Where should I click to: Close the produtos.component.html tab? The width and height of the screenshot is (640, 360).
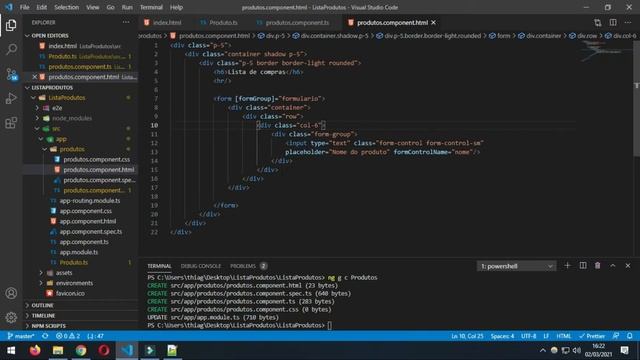coord(433,22)
